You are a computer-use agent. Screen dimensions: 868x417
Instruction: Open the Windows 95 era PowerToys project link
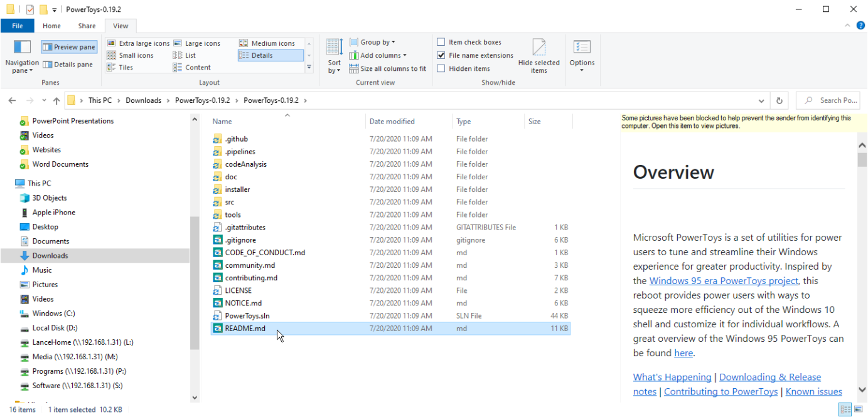[x=724, y=281]
